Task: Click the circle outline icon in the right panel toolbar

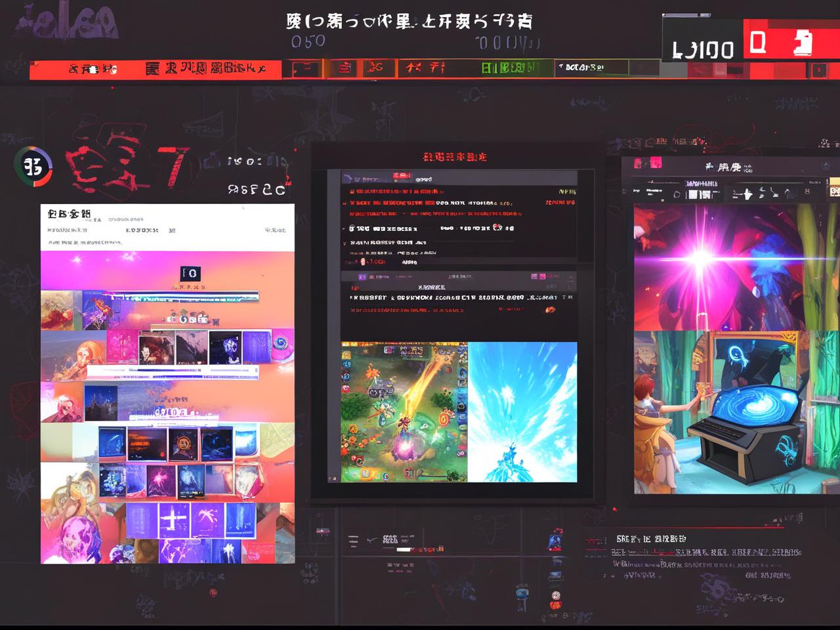Action: click(x=677, y=194)
